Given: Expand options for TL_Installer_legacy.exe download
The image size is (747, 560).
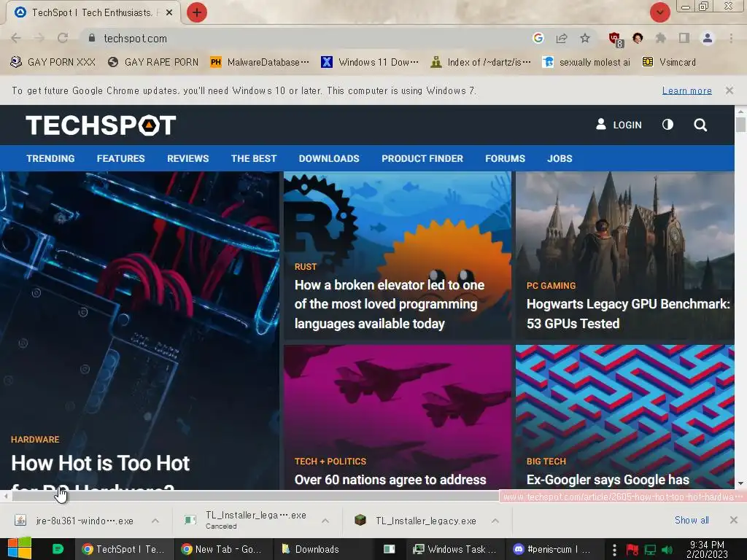Looking at the screenshot, I should [495, 521].
